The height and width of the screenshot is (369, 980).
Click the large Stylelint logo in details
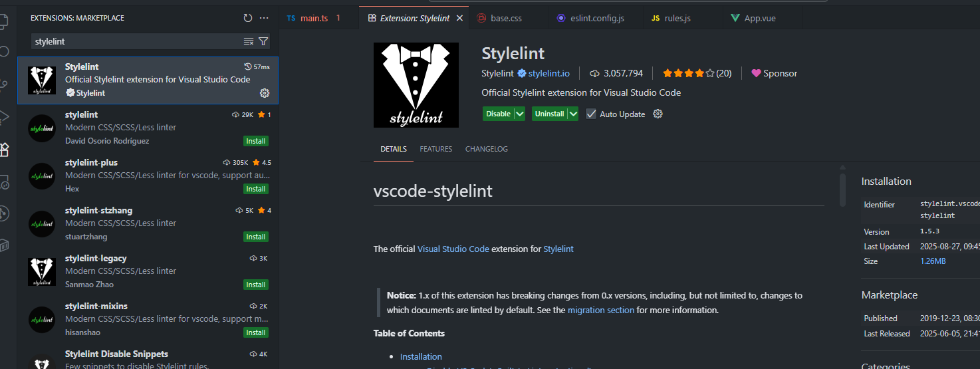(416, 85)
